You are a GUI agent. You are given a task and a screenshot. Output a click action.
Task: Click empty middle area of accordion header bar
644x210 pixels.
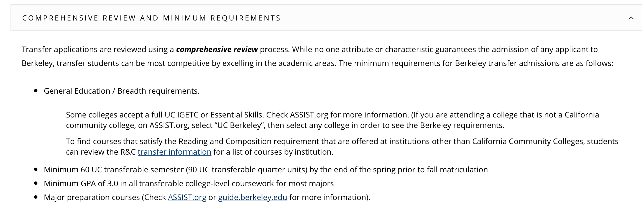pos(454,18)
